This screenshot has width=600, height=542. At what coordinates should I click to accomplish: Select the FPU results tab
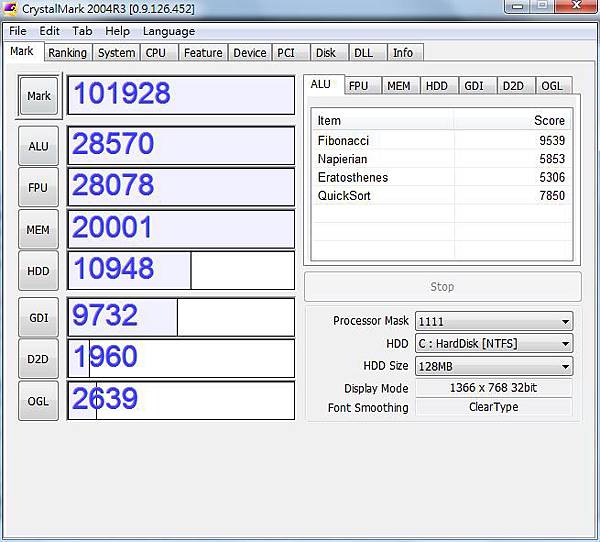[x=357, y=86]
